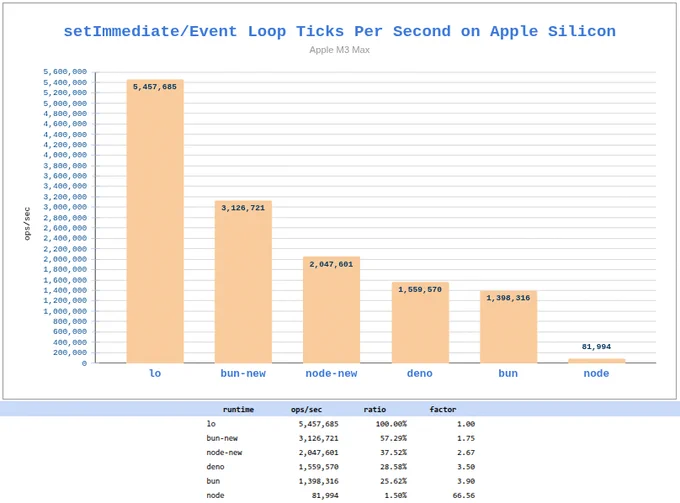Click the deno bar in the chart
680x503 pixels.
(420, 323)
